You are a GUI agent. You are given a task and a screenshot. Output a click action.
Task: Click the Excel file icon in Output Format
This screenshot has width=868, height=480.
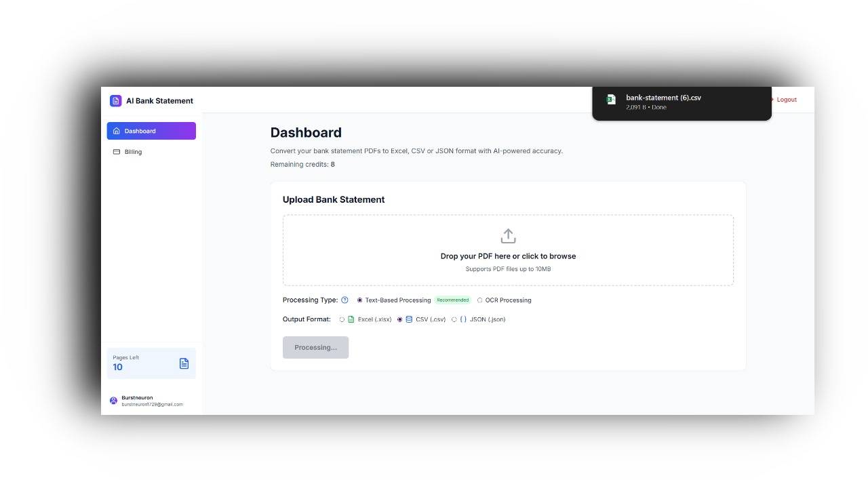pos(351,319)
